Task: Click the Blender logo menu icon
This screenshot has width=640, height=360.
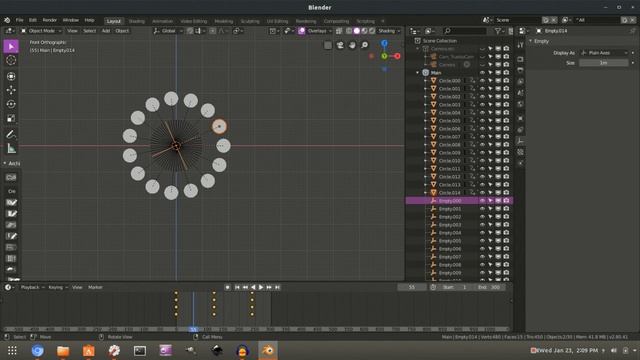Action: point(7,20)
